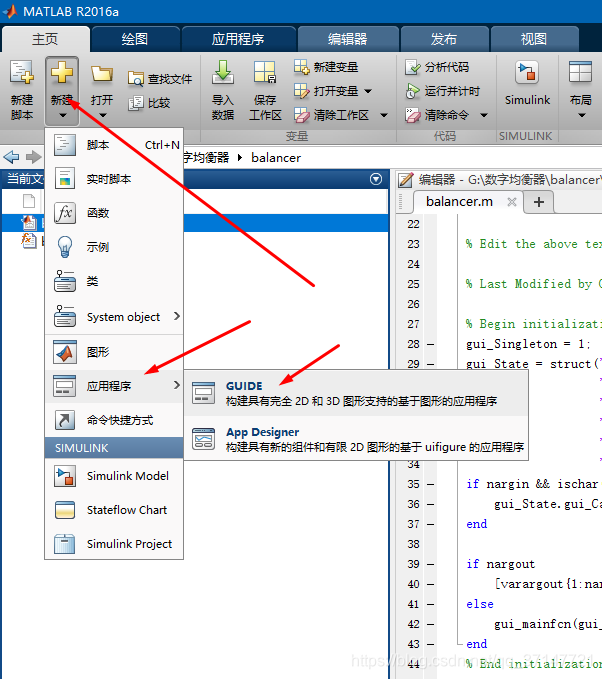The height and width of the screenshot is (679, 602).
Task: Switch to the 主页 tab
Action: pyautogui.click(x=45, y=39)
